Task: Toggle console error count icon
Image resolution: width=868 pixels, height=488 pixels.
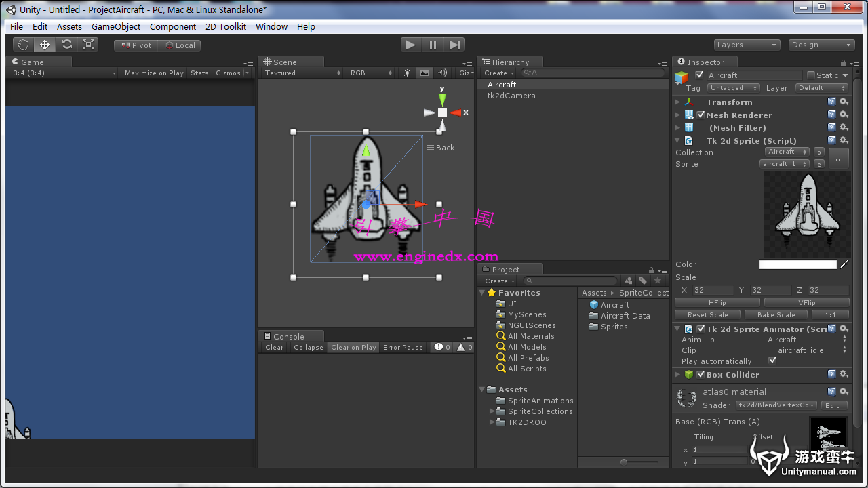Action: coord(443,347)
